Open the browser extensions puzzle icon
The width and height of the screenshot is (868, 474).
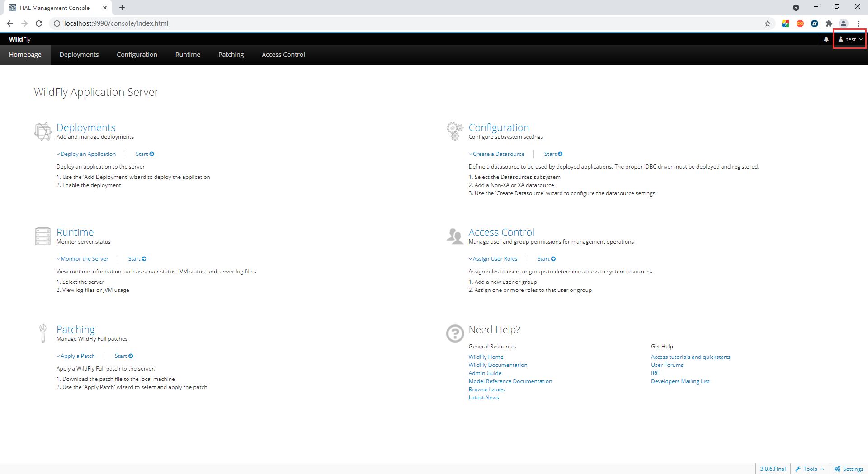coord(829,23)
